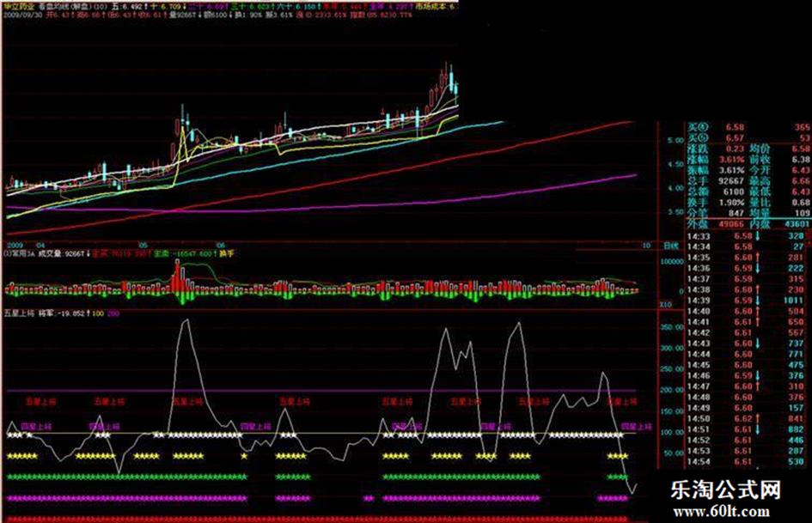812x523 pixels.
Task: Select the 14:33 tick row
Action: pyautogui.click(x=746, y=235)
